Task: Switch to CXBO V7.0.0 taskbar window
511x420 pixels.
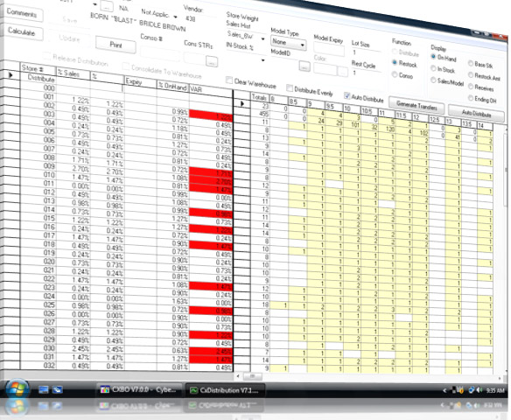Action: coord(139,390)
